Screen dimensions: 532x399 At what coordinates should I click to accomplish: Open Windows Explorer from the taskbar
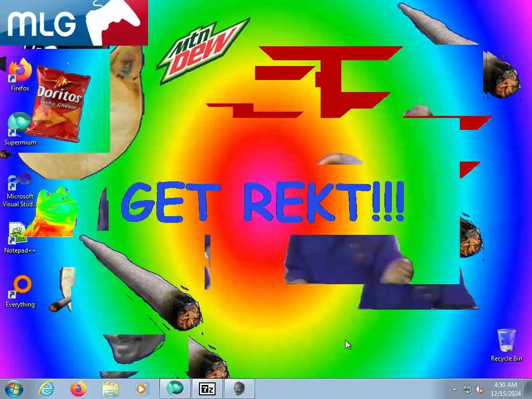coord(110,389)
